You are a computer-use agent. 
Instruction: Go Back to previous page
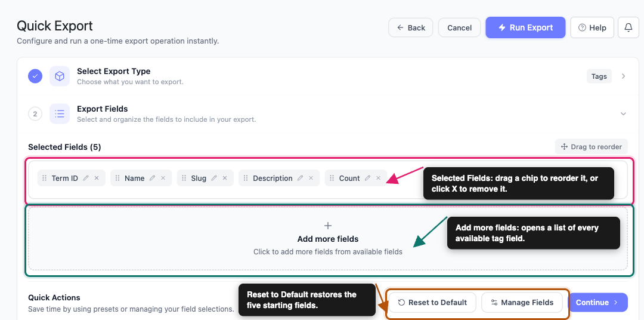[411, 27]
